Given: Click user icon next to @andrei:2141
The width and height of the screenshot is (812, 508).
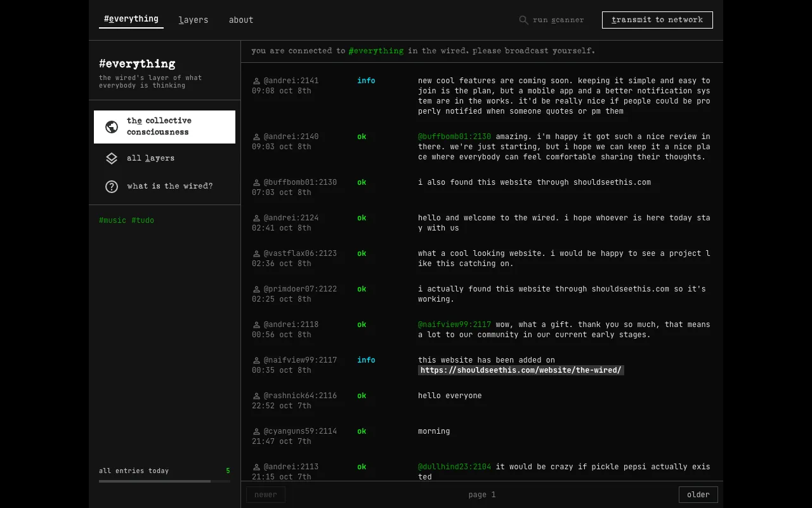Looking at the screenshot, I should point(256,81).
